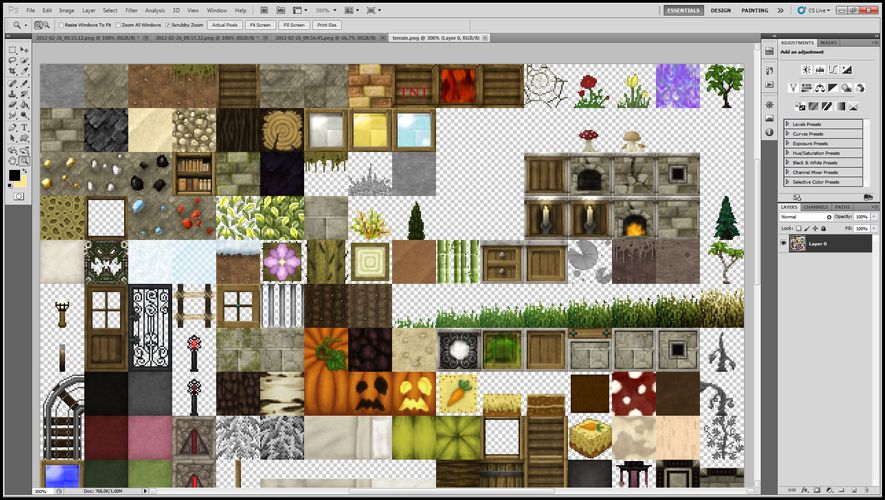Add an Exposure adjustment
Viewport: 885px width, 500px height.
[847, 69]
